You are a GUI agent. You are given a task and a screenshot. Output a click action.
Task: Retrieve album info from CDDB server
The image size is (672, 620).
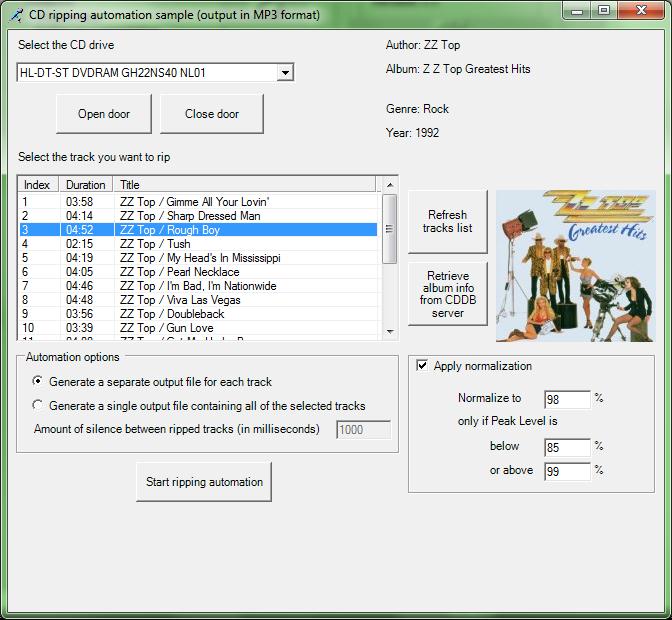coord(447,293)
